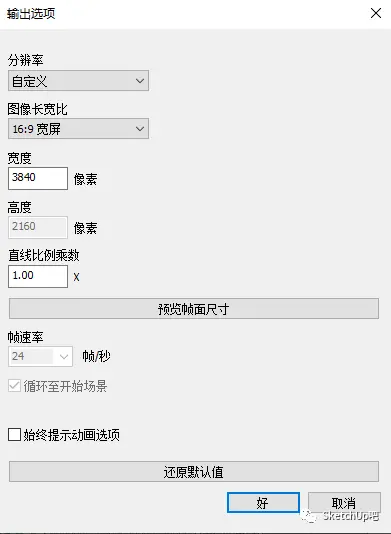
Task: Focus the 直线比例乘数 field with 1.00
Action: click(38, 276)
